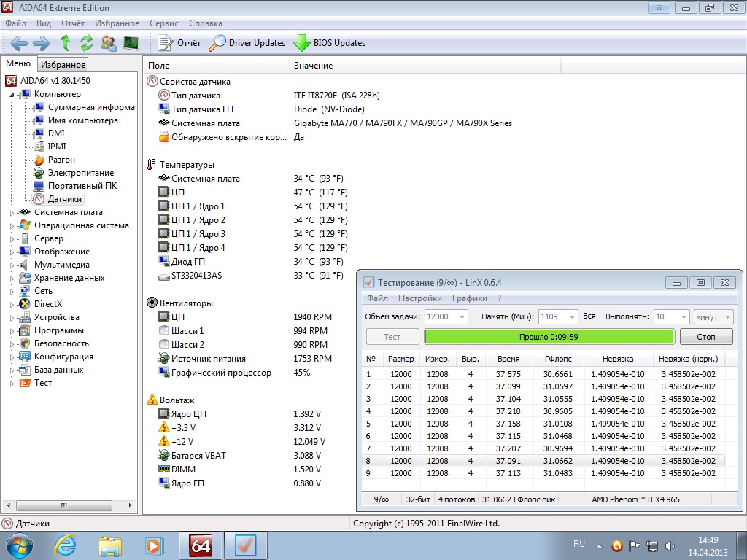Open the Файл menu in AIDA64
Viewport: 747px width, 560px height.
pyautogui.click(x=16, y=23)
